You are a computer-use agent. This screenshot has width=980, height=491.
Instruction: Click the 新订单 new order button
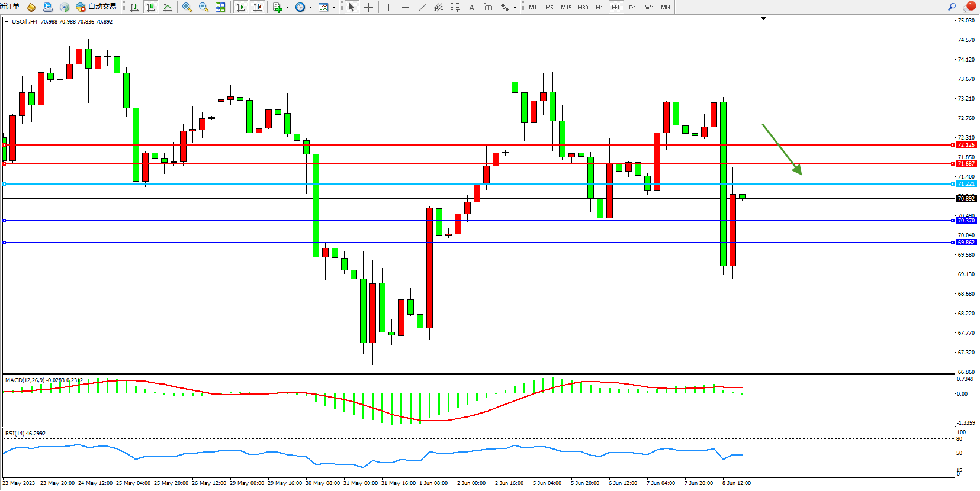[9, 7]
